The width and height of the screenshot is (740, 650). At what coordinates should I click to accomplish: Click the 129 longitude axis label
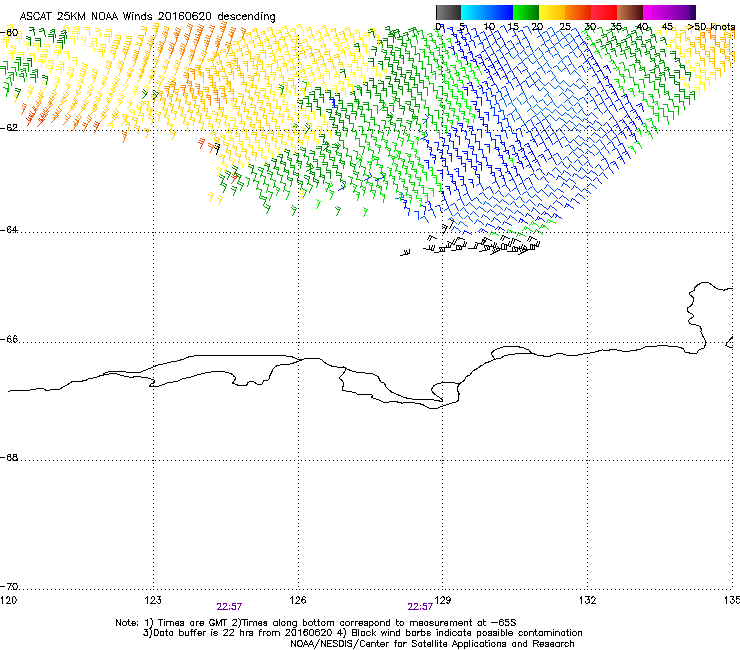pos(443,600)
